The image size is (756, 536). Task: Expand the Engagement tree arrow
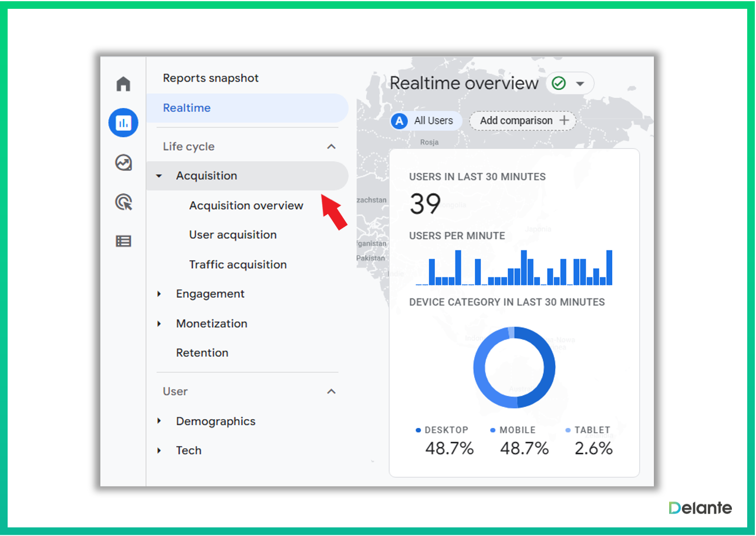pyautogui.click(x=159, y=294)
